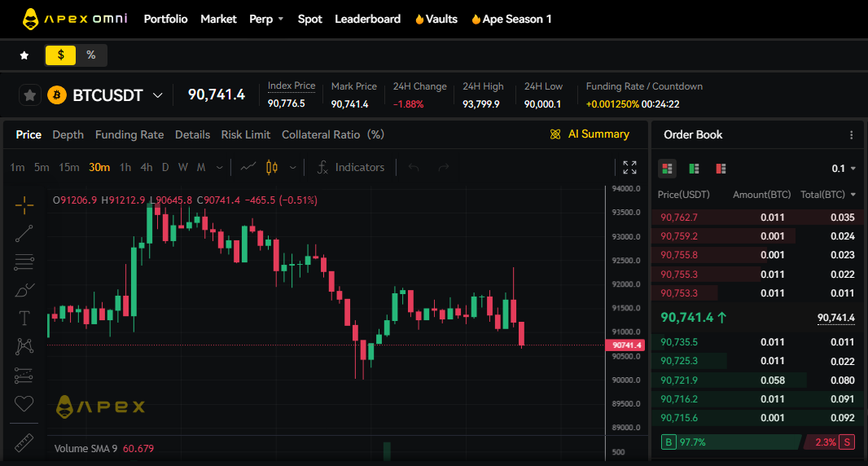Expand the Perp menu
Image resolution: width=868 pixels, height=466 pixels.
click(266, 19)
